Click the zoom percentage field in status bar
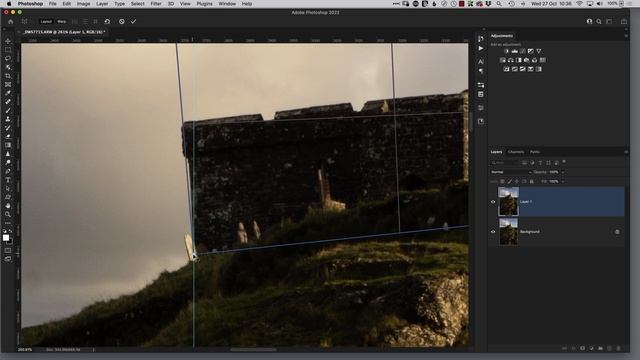Image resolution: width=640 pixels, height=360 pixels. (25, 350)
